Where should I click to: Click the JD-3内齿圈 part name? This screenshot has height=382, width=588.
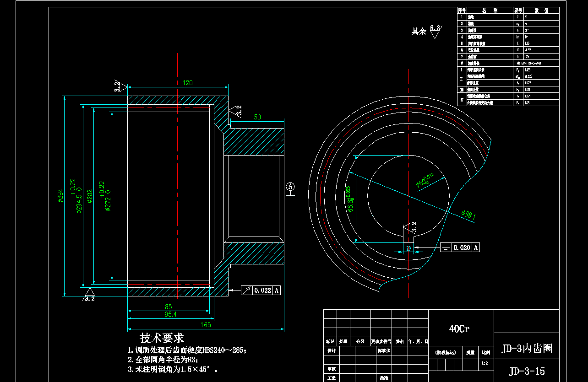[x=527, y=349]
